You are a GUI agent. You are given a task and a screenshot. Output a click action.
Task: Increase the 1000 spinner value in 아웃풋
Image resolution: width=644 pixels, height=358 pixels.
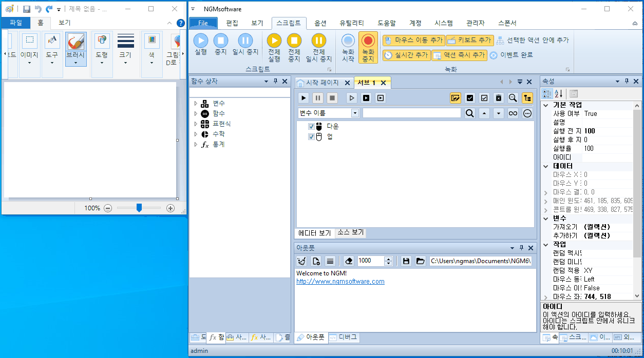tap(389, 258)
